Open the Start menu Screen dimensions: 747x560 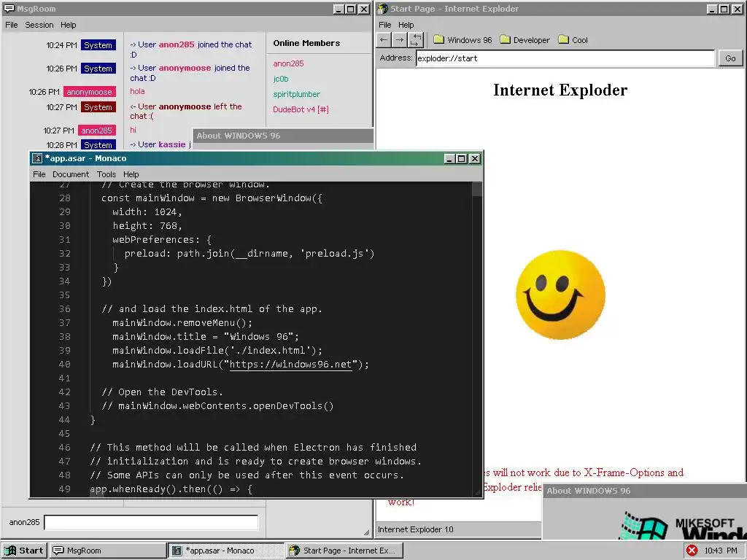coord(24,551)
